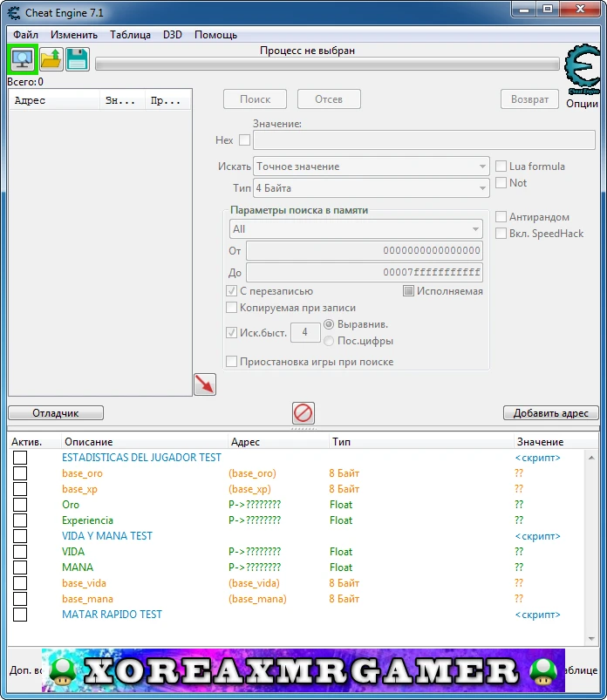Click the От start address field
This screenshot has width=607, height=700.
[x=365, y=250]
